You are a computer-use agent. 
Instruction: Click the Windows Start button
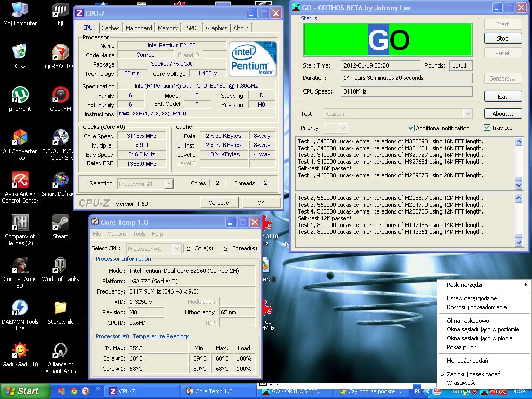pos(24,391)
